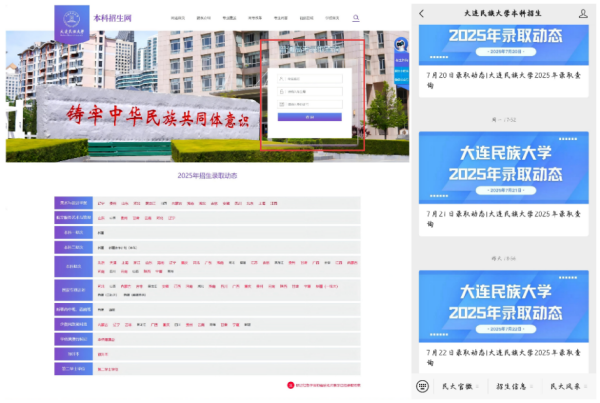Click the 2025年招生录取动态 heading
This screenshot has width=600, height=403.
click(x=207, y=176)
